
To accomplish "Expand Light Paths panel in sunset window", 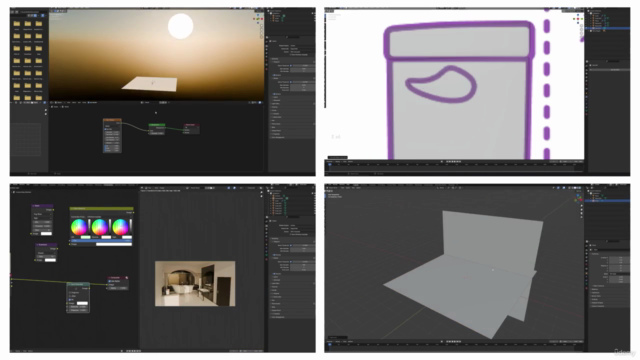I will (x=292, y=104).
